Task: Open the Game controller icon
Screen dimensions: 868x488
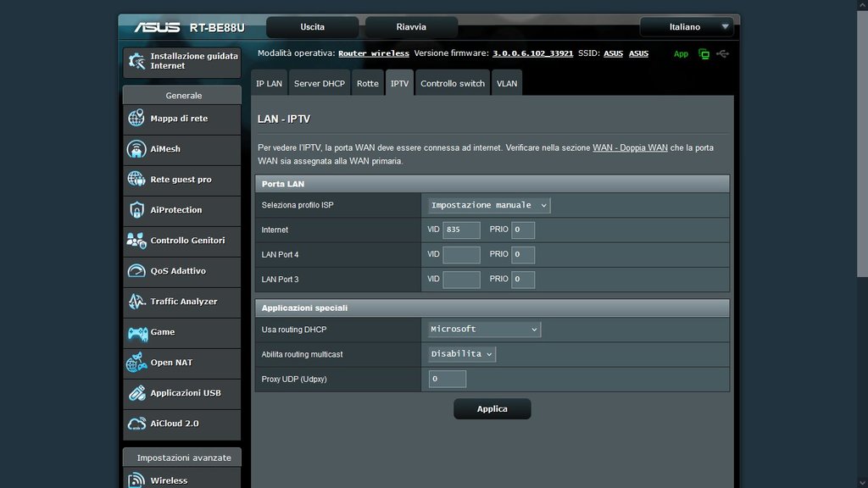Action: (136, 333)
